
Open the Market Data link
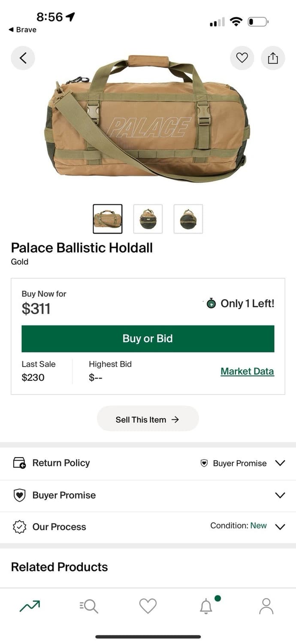[247, 371]
